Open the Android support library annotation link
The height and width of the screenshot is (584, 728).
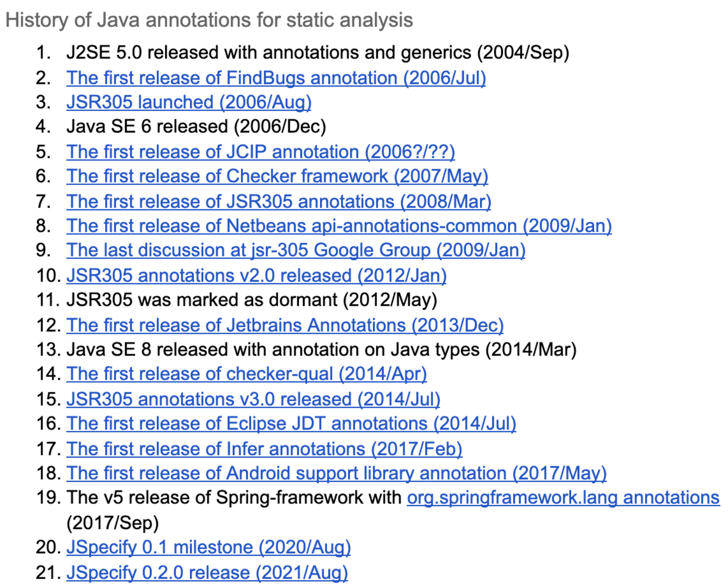(x=337, y=474)
